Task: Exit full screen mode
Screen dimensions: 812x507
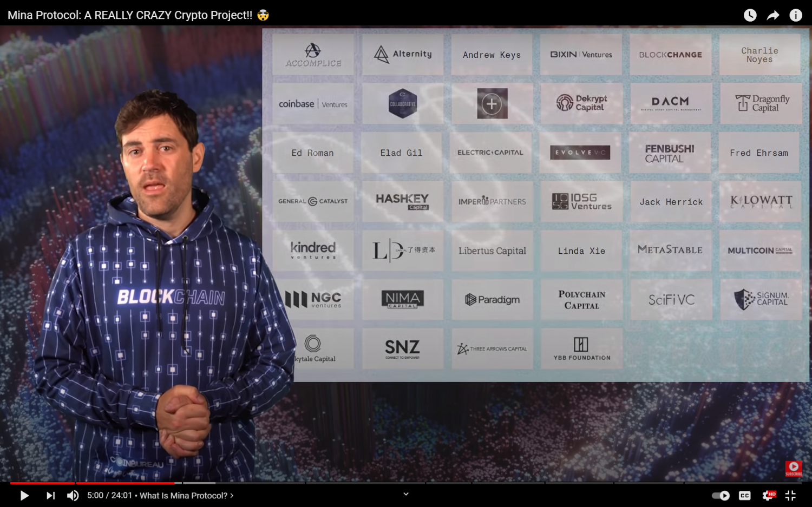Action: point(790,496)
